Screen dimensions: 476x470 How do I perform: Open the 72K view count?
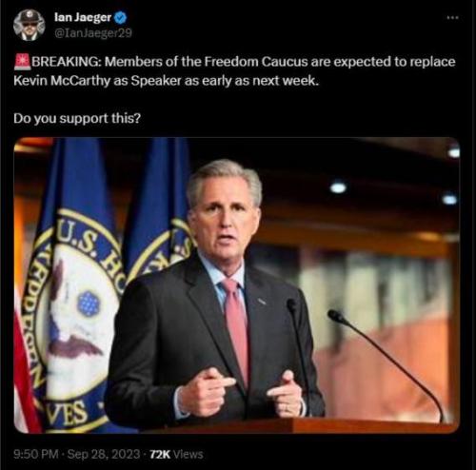click(160, 454)
